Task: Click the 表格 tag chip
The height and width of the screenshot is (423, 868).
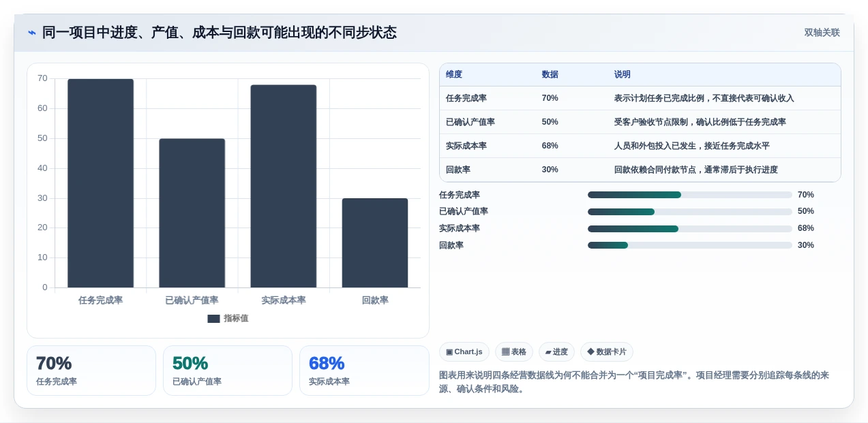Action: (514, 352)
